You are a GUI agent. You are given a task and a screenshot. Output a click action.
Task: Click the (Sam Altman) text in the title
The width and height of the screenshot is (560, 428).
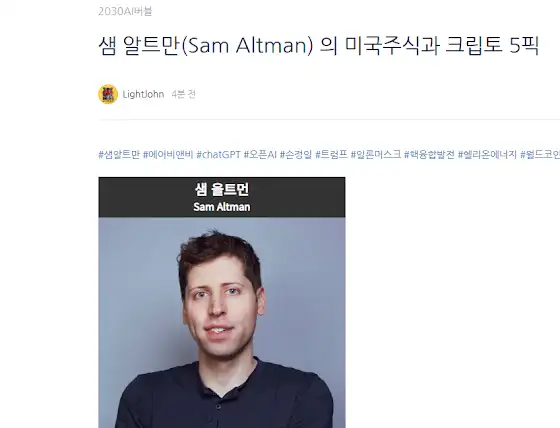click(x=247, y=46)
